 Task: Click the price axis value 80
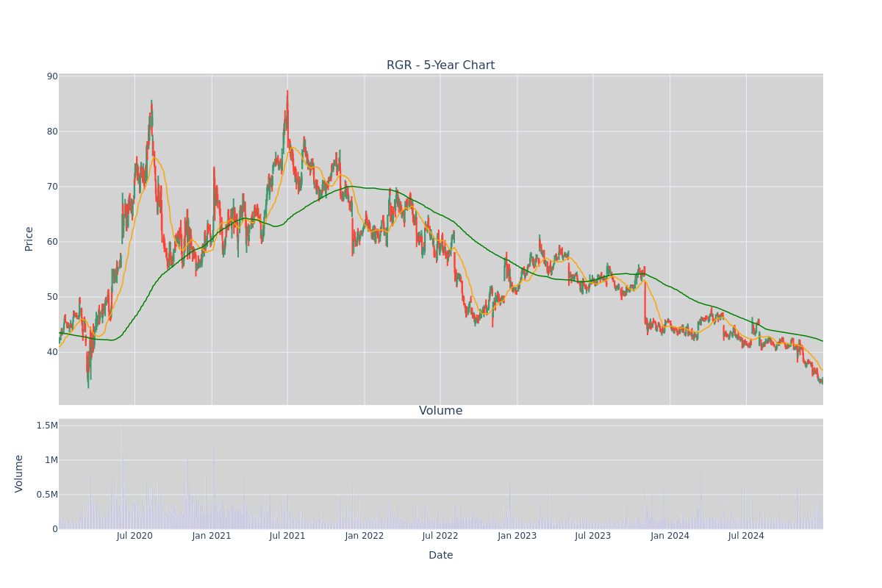52,132
